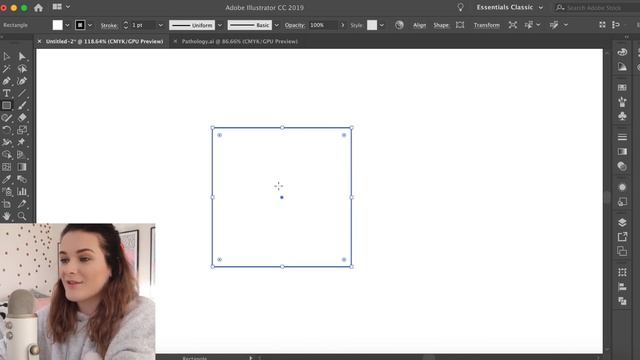Expand the stroke weight dropdown
This screenshot has width=640, height=360.
[x=160, y=25]
